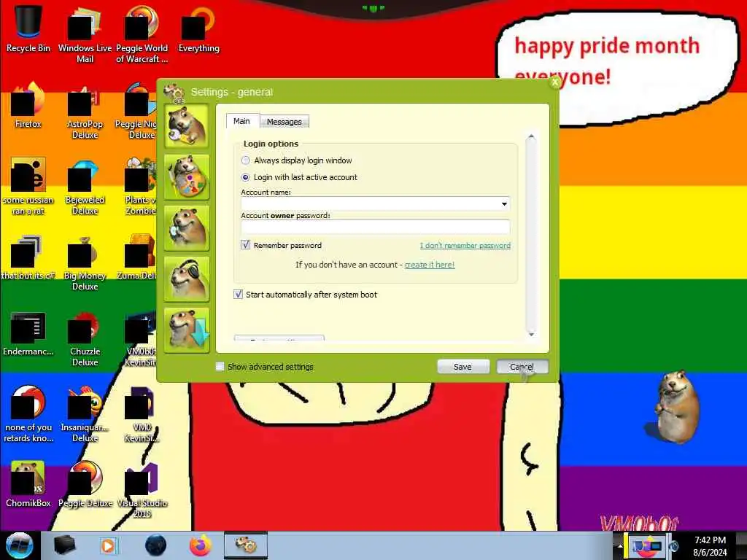Open Visual Studio 2015 desktop icon

[x=142, y=489]
